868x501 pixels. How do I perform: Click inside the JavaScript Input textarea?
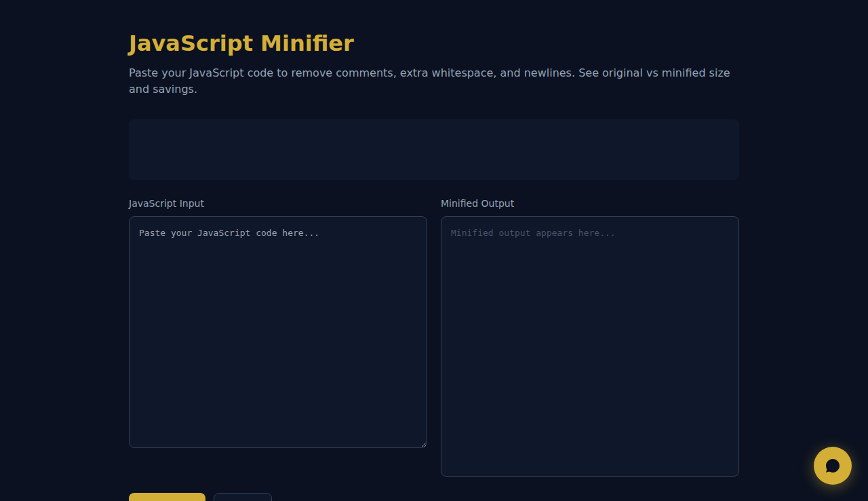(x=278, y=332)
